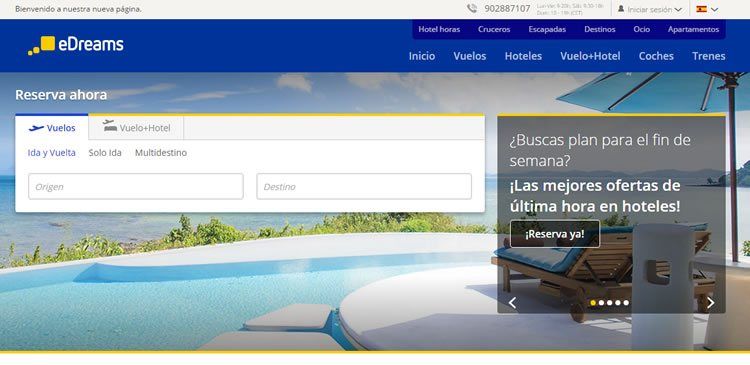The width and height of the screenshot is (750, 365).
Task: Select the third carousel dot
Action: pos(609,303)
